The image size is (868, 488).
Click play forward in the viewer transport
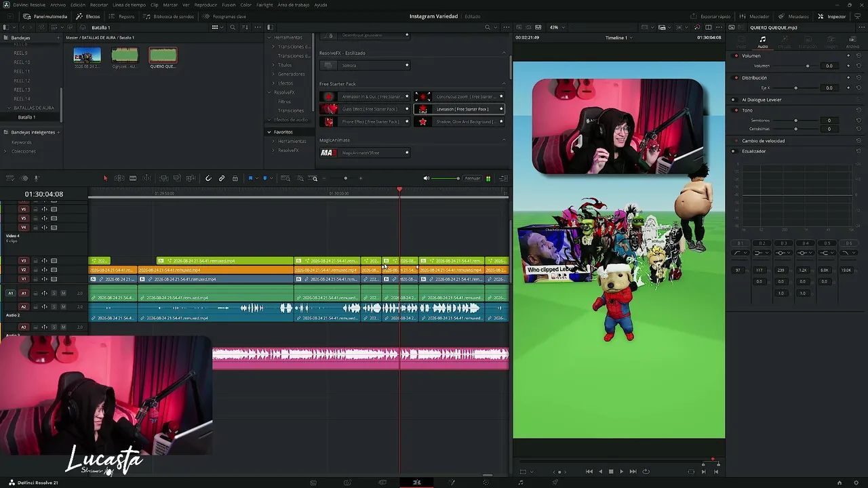621,472
